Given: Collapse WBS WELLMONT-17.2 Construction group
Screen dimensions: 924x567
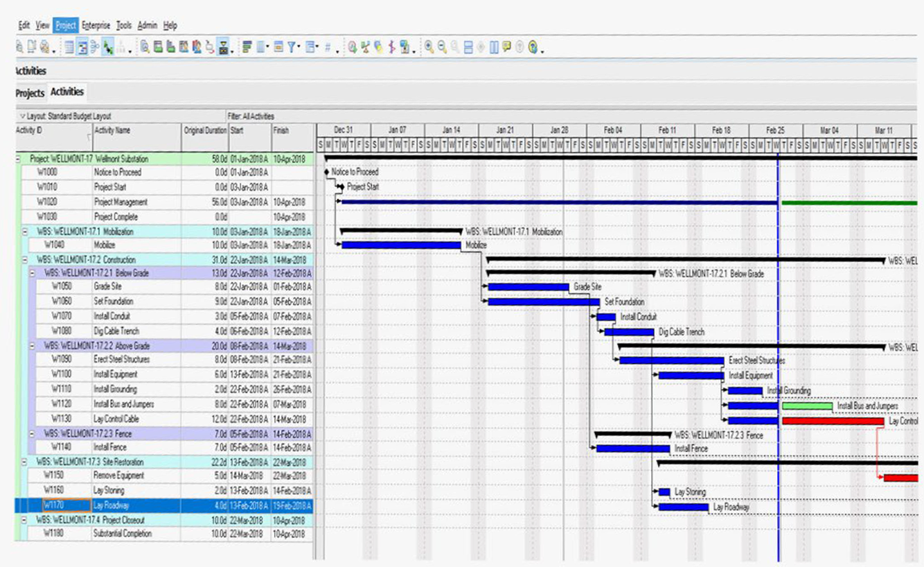Looking at the screenshot, I should coord(26,259).
